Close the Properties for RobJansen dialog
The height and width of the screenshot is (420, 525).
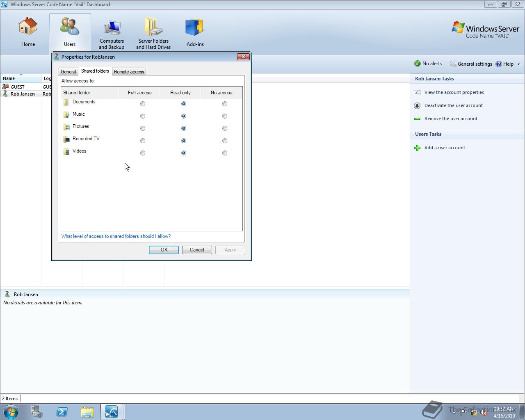point(243,57)
